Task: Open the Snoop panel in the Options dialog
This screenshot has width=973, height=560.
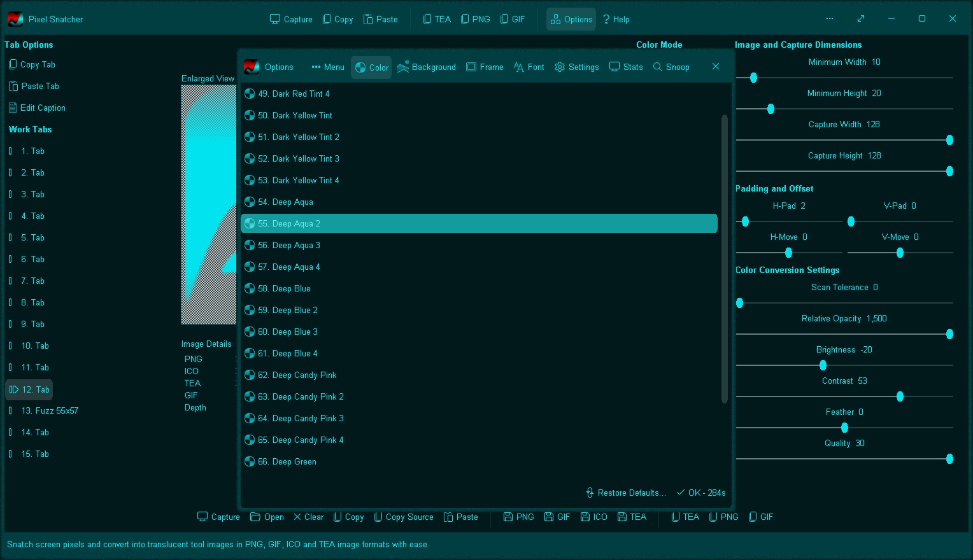Action: pos(671,67)
